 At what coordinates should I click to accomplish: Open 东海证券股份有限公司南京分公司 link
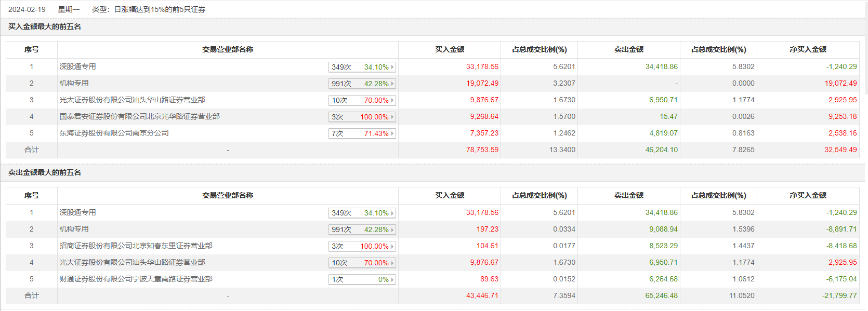point(114,133)
